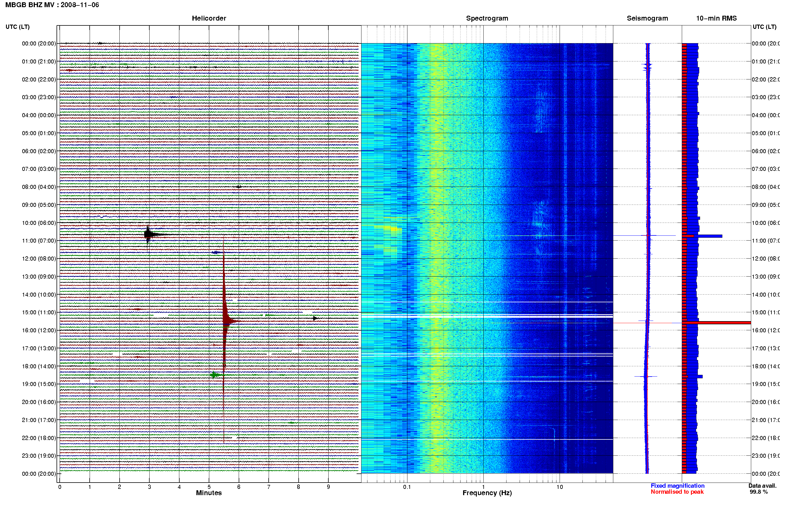
Task: Click the left 19:00 (15:00) time label
Action: (39, 384)
